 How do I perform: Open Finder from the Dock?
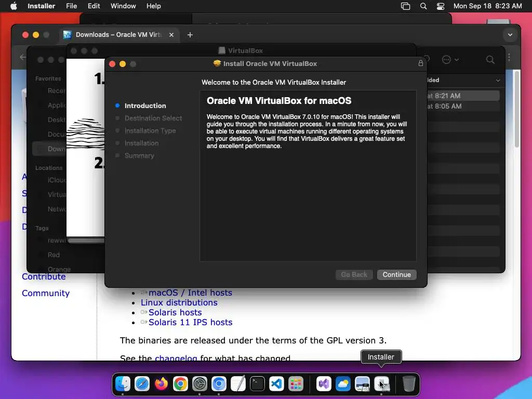click(123, 384)
